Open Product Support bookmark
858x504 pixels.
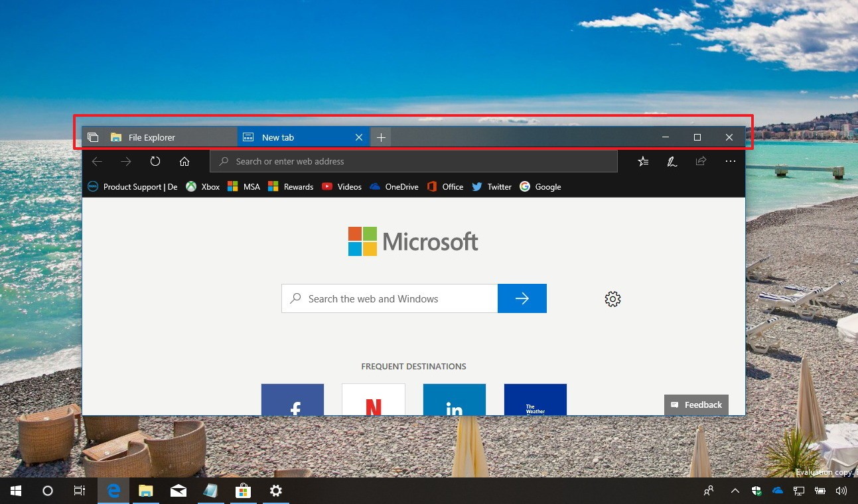coord(133,187)
